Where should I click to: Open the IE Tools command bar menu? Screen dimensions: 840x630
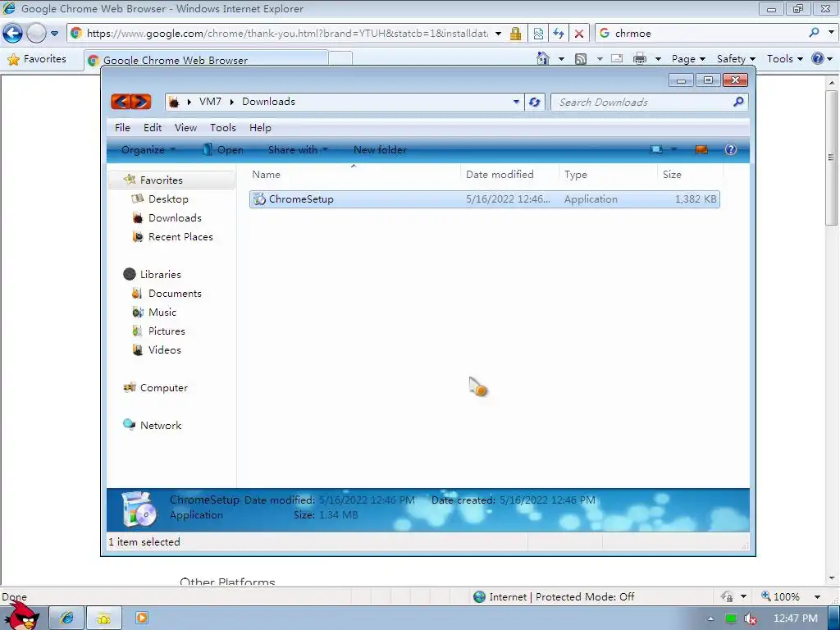click(x=785, y=59)
